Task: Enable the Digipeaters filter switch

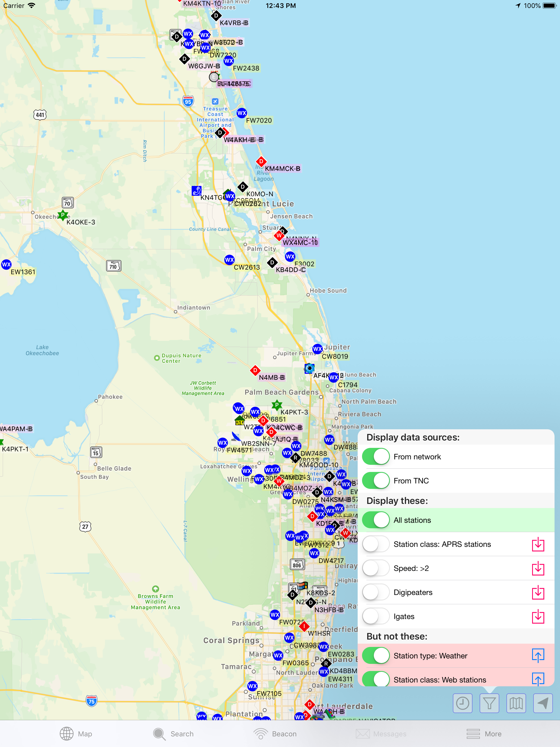Action: pos(376,592)
